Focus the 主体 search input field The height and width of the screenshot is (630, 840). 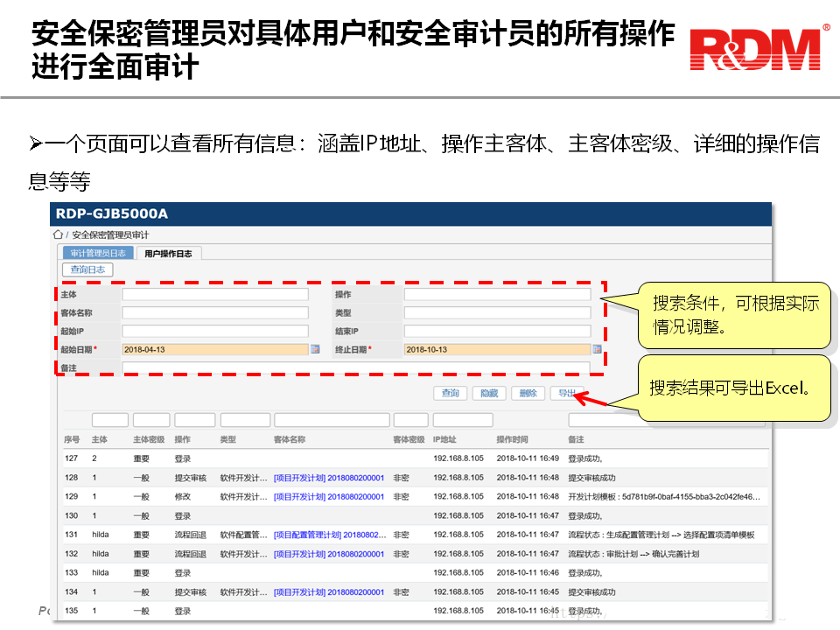pos(215,294)
